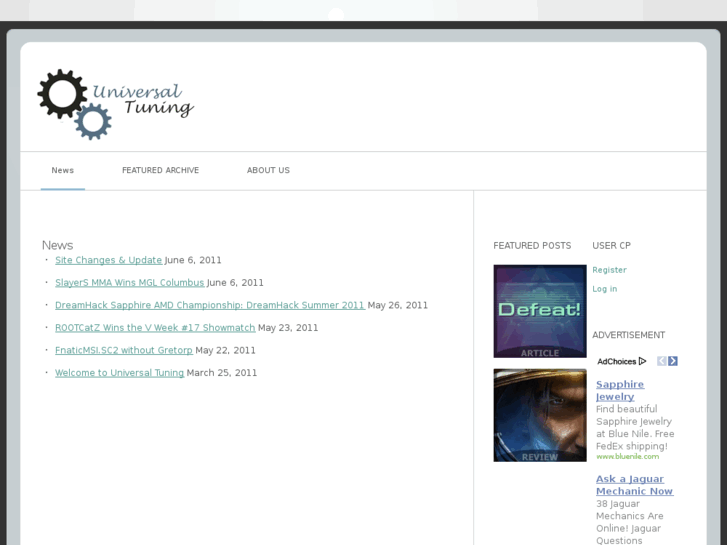Click Ask a Jaguar Mechanic Now ad

(x=634, y=485)
